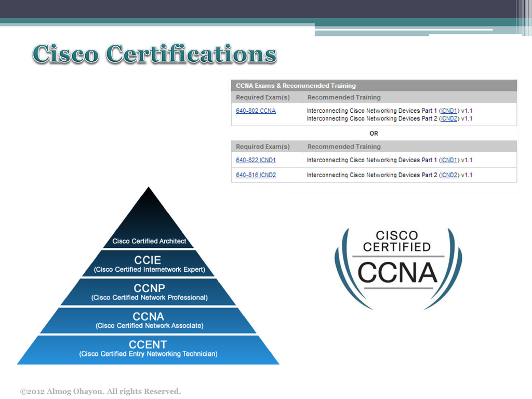Click "Interconnecting Cisco Networking Devices Part 1" in 640-822 row
The width and height of the screenshot is (532, 399).
tap(372, 160)
